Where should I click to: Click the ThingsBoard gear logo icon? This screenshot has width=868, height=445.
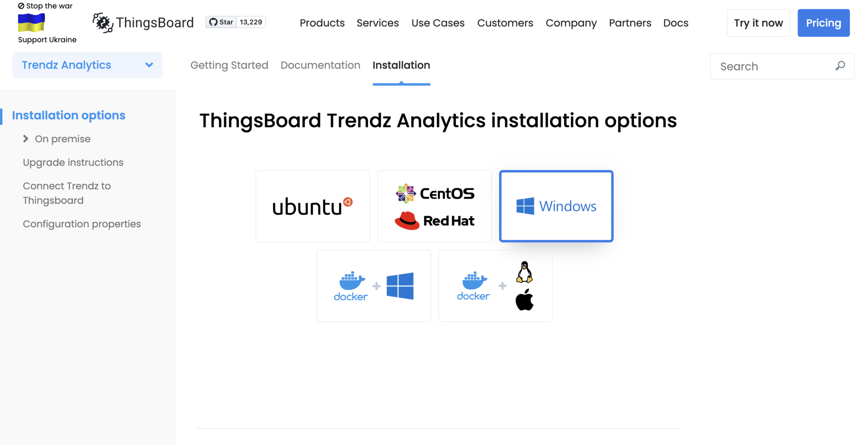(x=103, y=22)
